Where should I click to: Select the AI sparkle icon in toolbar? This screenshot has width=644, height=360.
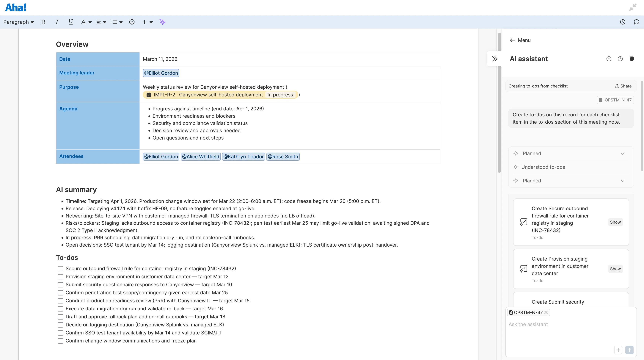[163, 22]
